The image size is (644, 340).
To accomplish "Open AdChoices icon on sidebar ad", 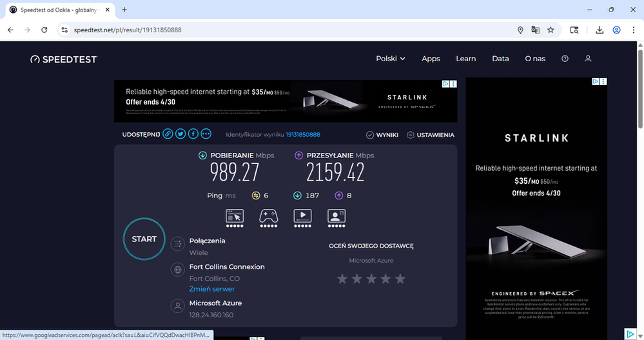I will [x=596, y=81].
